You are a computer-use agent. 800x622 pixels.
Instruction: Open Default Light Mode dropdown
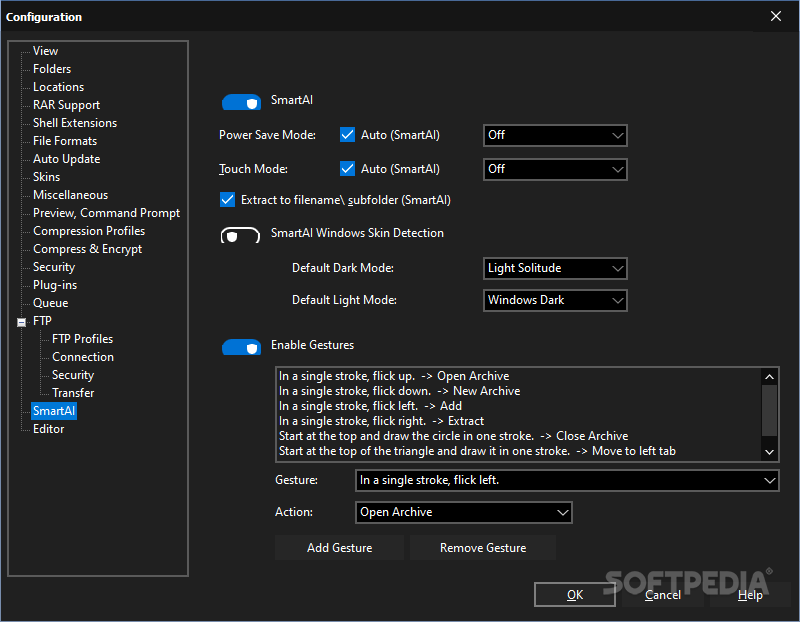coord(555,300)
